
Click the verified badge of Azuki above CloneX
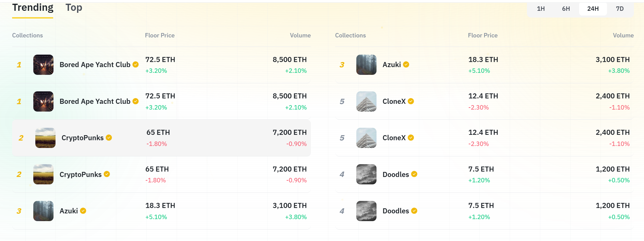[x=406, y=64]
